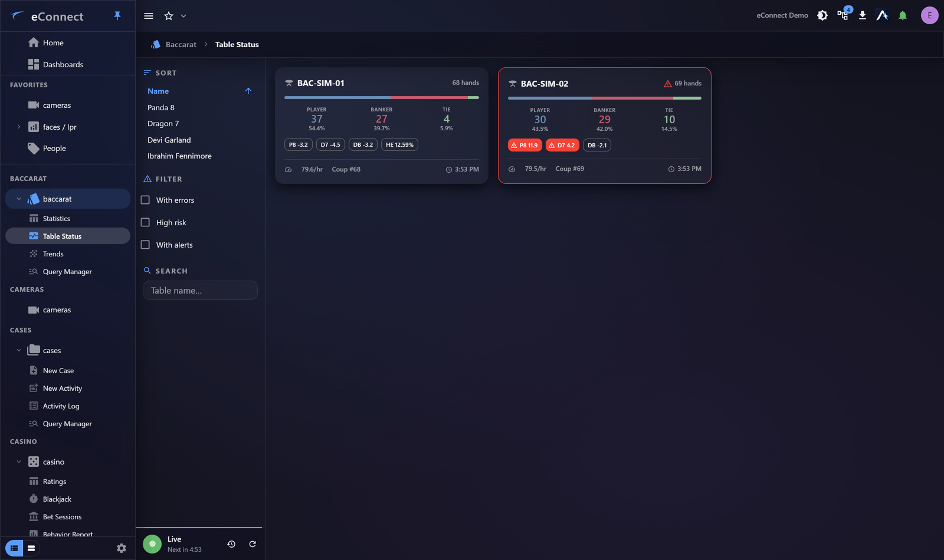Toggle sort direction arrow next to Name
This screenshot has height=560, width=944.
[x=248, y=91]
